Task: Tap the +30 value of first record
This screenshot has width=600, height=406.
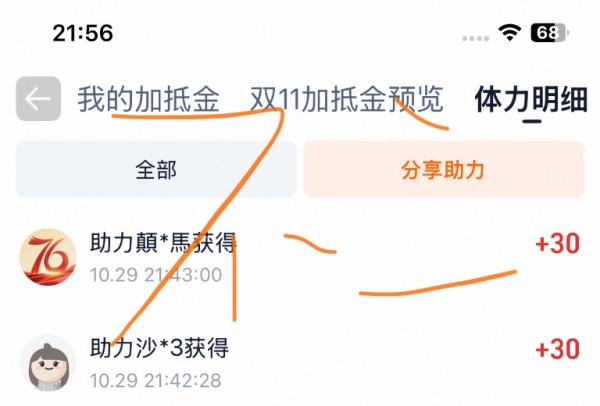Action: pos(558,243)
